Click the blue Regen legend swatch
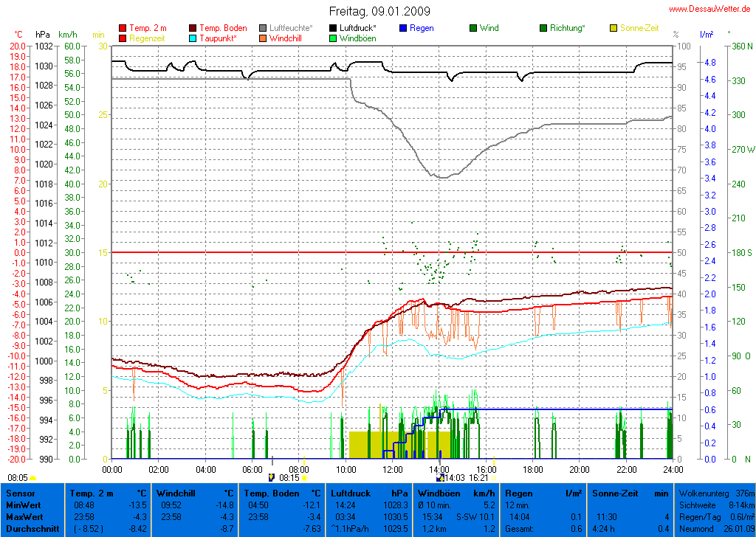Screen dimensions: 756x537 403,28
